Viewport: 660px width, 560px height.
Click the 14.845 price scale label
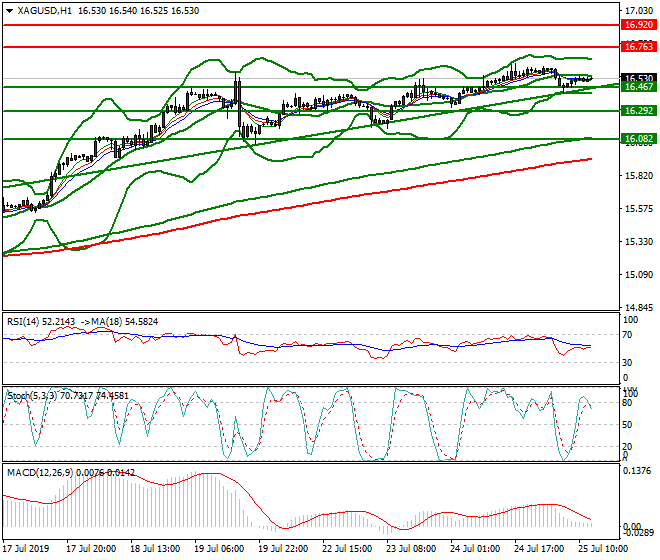click(x=639, y=308)
